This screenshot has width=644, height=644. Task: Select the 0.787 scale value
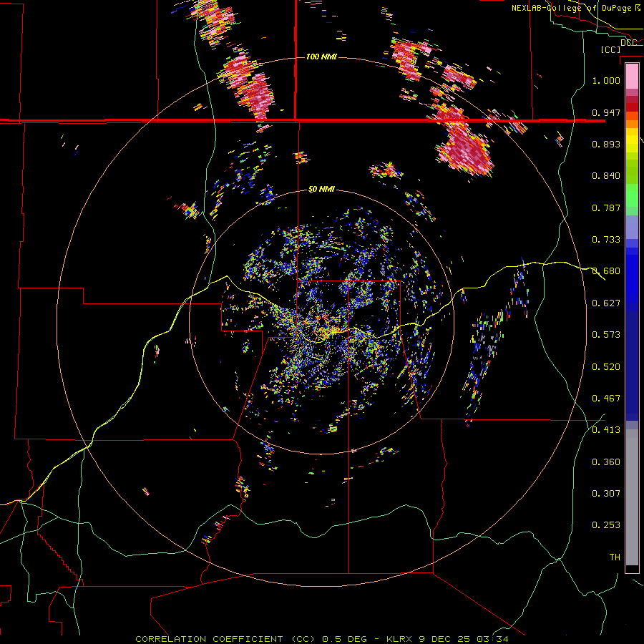click(x=606, y=208)
